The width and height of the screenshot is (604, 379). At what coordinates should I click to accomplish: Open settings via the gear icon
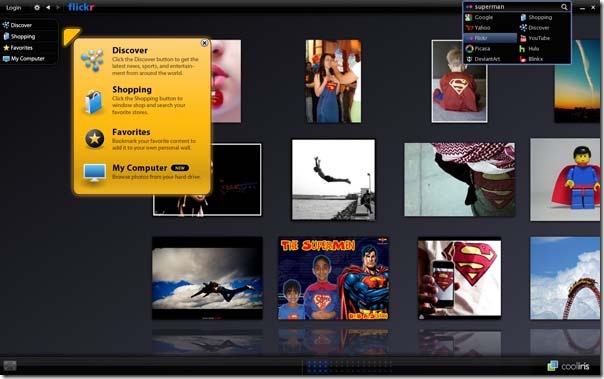pyautogui.click(x=37, y=7)
